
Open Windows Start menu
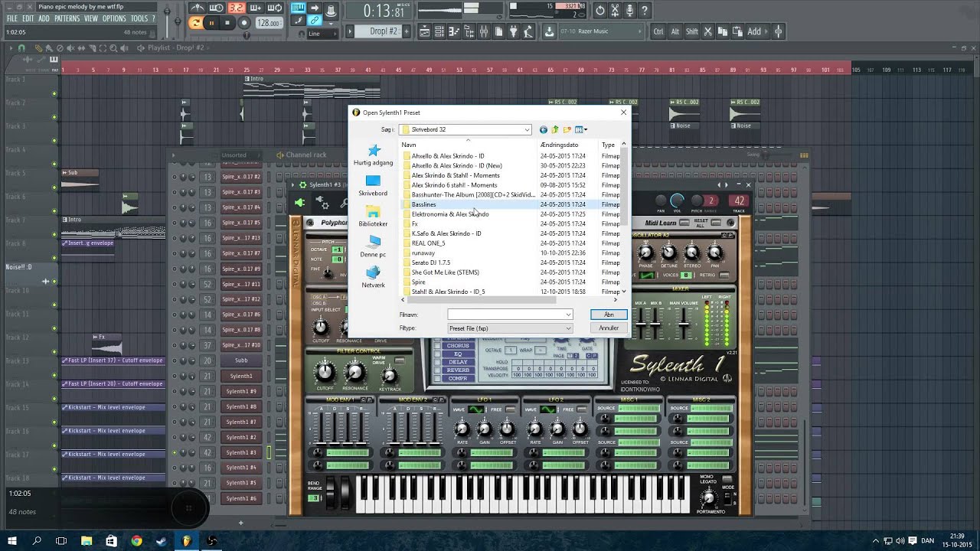(12, 540)
